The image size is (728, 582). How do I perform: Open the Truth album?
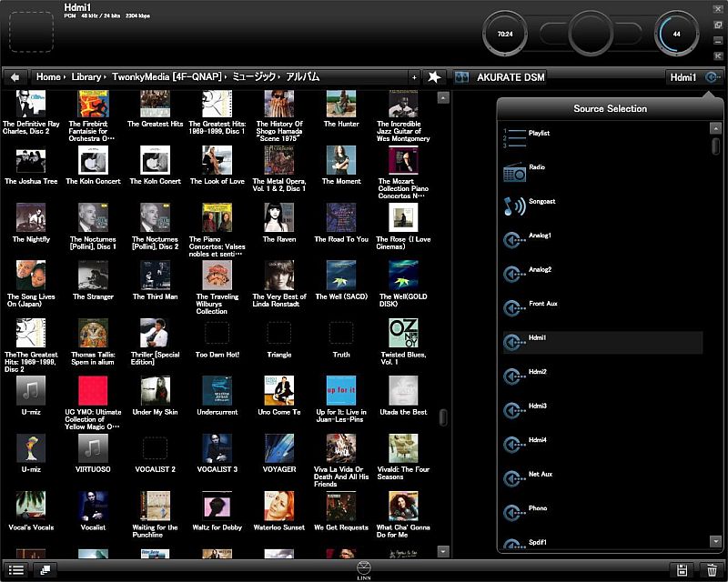coord(341,333)
